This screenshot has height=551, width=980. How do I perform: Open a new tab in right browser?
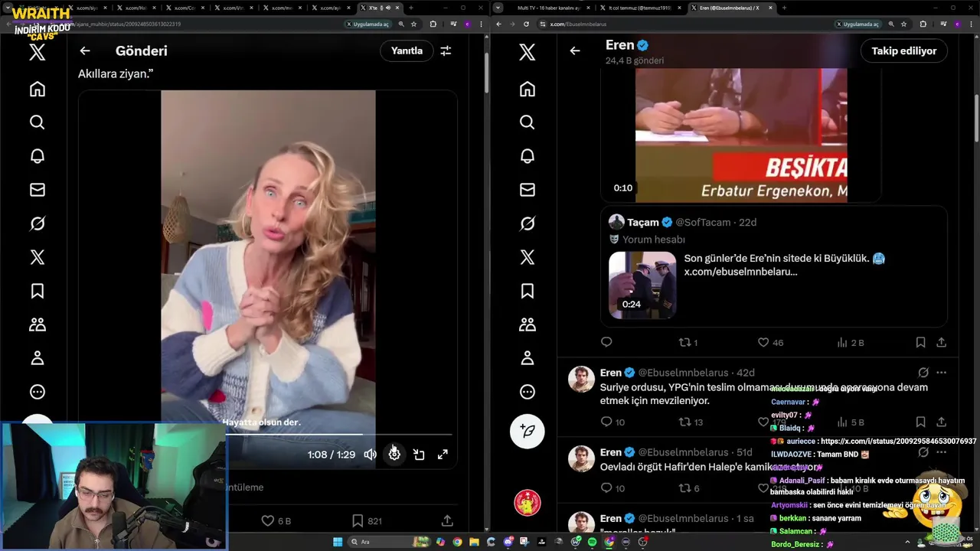(x=783, y=8)
